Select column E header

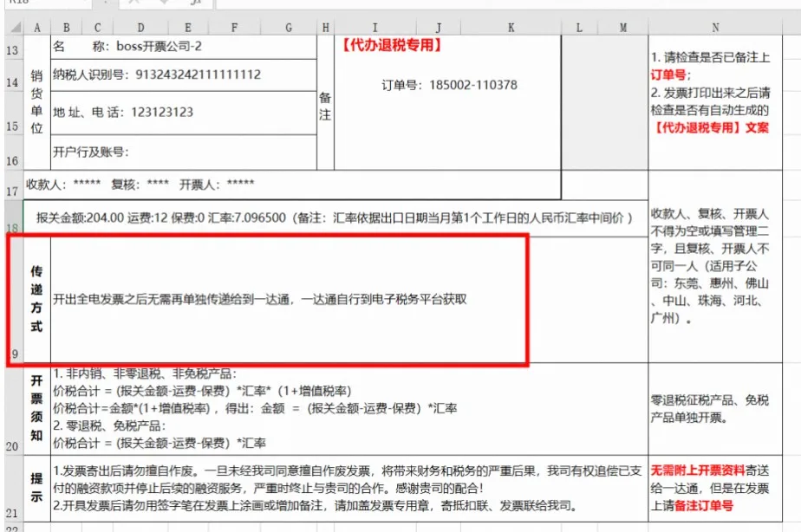(x=188, y=28)
